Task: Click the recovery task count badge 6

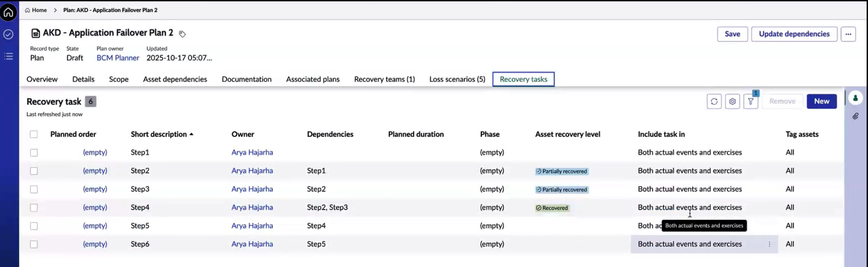Action: pos(91,102)
